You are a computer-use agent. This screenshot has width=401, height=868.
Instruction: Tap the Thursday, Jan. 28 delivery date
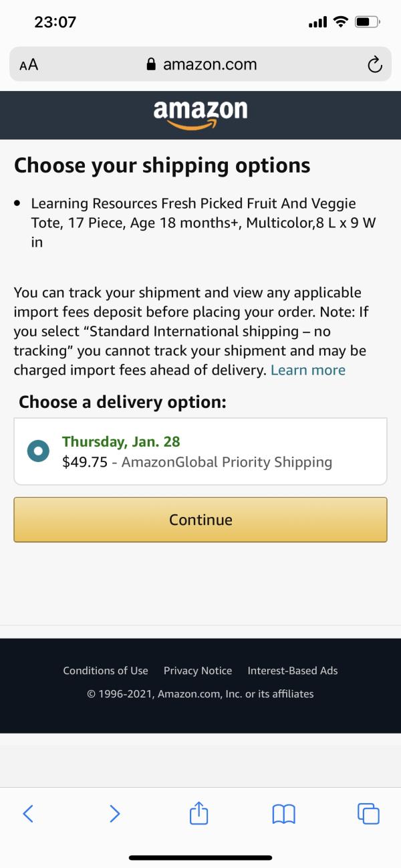coord(121,441)
